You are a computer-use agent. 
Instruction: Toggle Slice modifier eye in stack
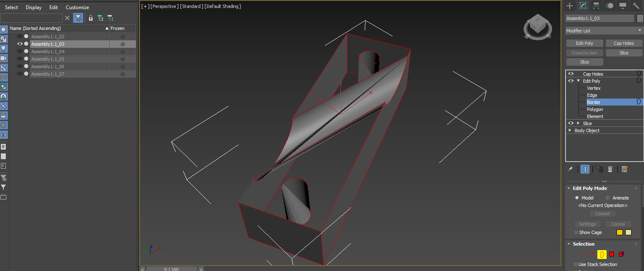click(x=571, y=123)
